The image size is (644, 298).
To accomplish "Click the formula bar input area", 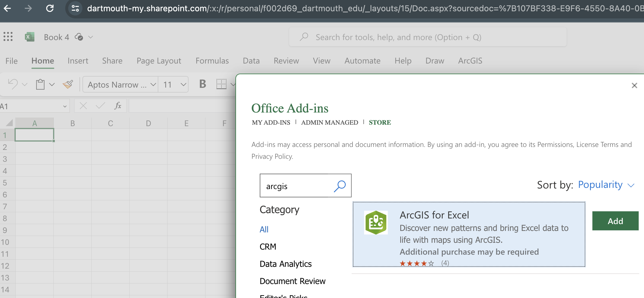I will point(182,106).
